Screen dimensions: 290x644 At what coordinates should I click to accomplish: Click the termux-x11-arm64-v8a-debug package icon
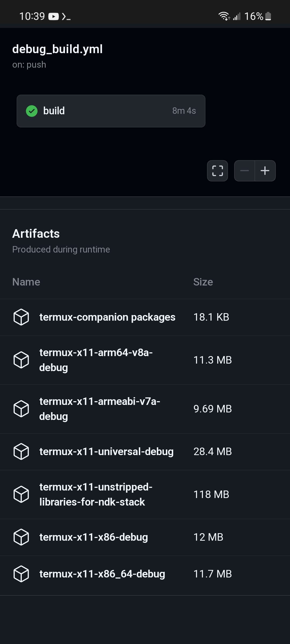21,360
